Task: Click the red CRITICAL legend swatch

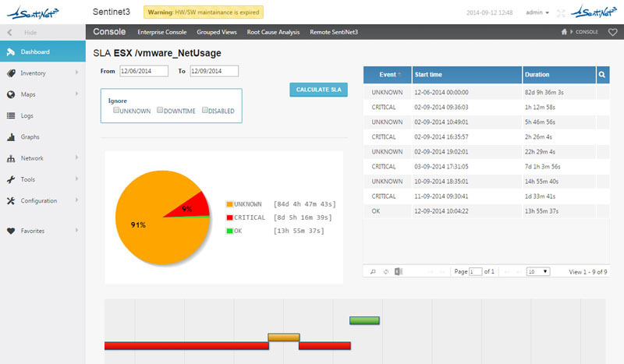Action: tap(229, 217)
